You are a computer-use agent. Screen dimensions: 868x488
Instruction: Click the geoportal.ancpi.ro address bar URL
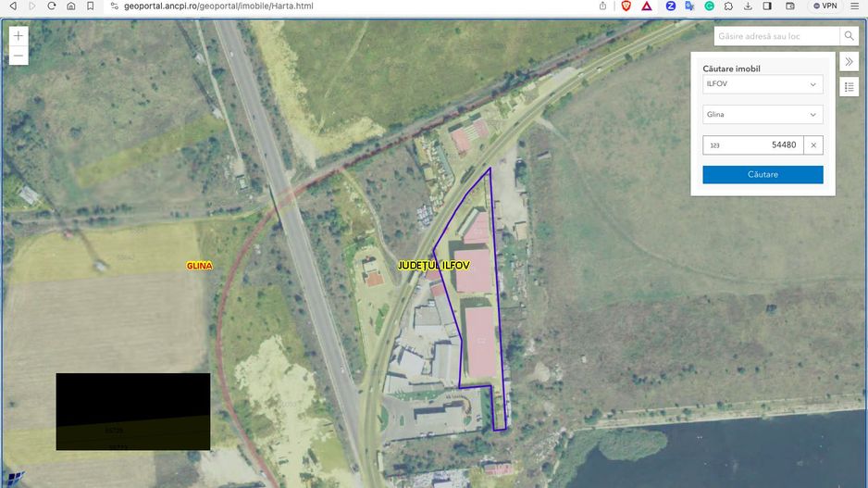[218, 6]
